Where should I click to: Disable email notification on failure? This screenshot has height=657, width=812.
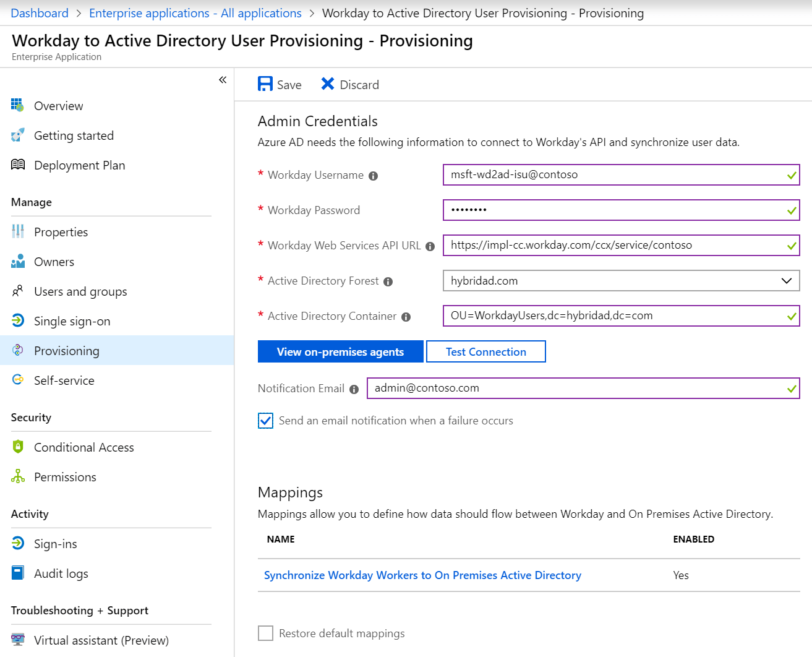(x=265, y=420)
